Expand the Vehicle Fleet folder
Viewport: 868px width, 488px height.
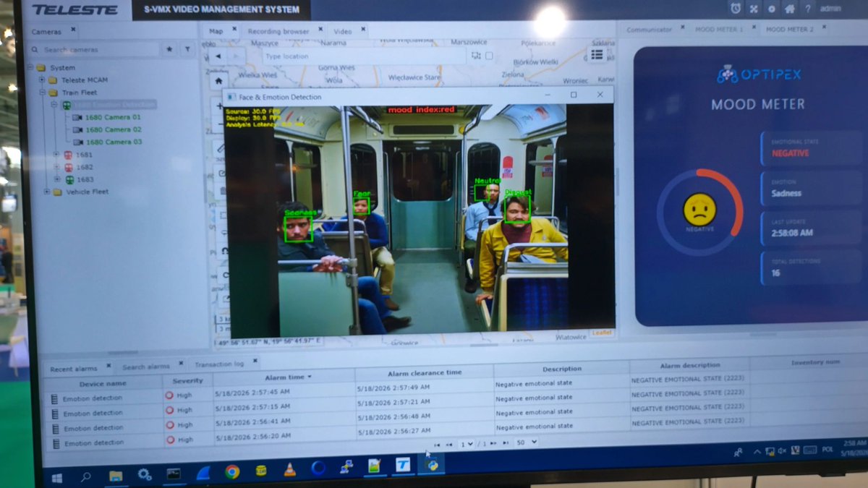pos(46,192)
